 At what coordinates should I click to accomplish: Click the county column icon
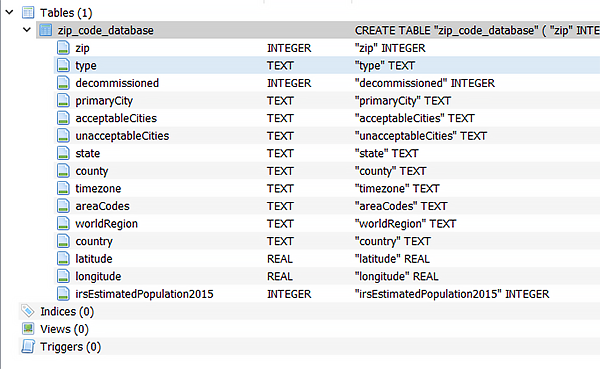[x=63, y=171]
